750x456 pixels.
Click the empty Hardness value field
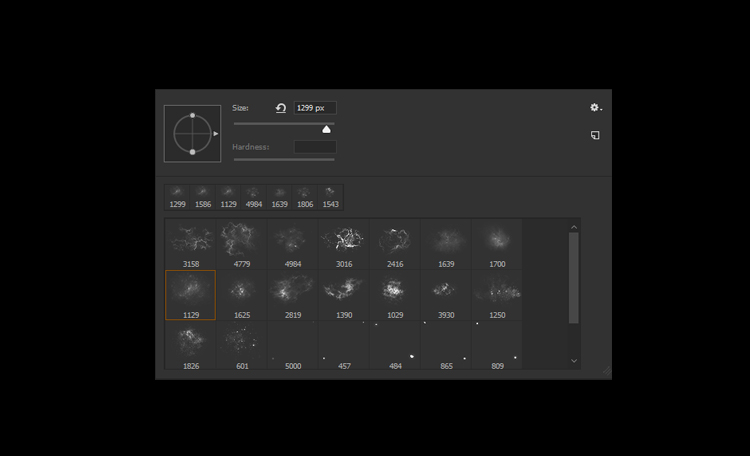[x=315, y=147]
